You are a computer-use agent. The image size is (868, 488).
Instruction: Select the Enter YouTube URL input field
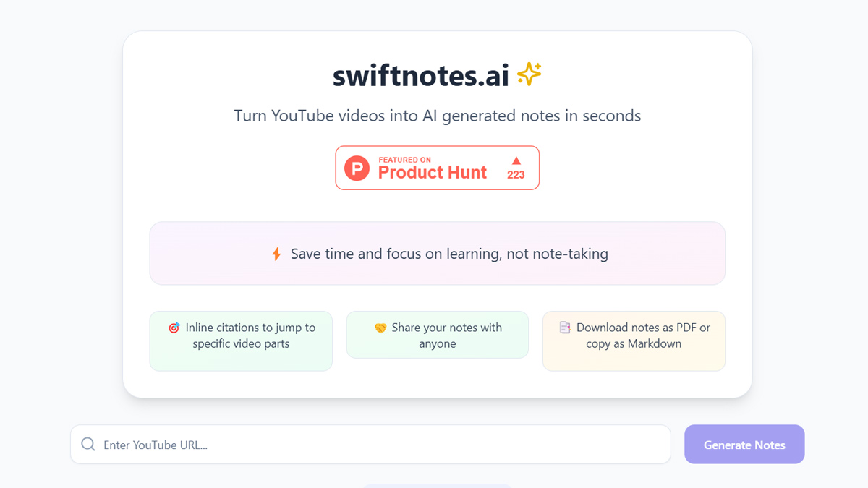(362, 444)
